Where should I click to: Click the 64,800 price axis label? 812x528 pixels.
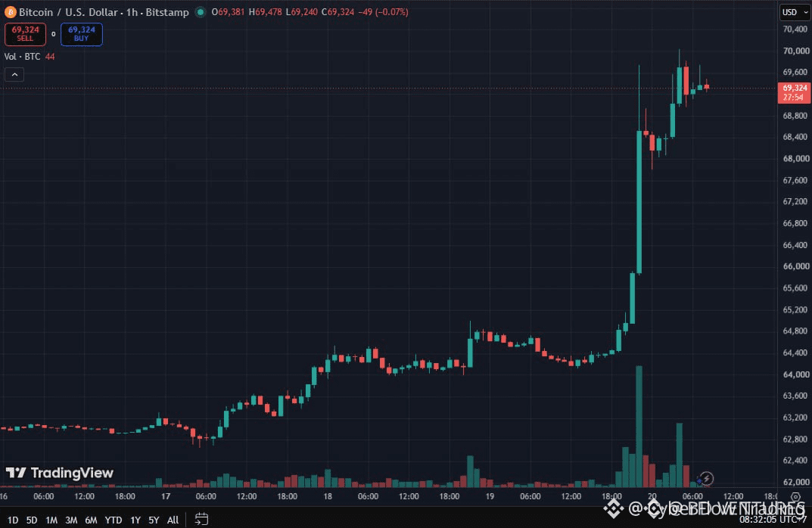[x=795, y=331]
